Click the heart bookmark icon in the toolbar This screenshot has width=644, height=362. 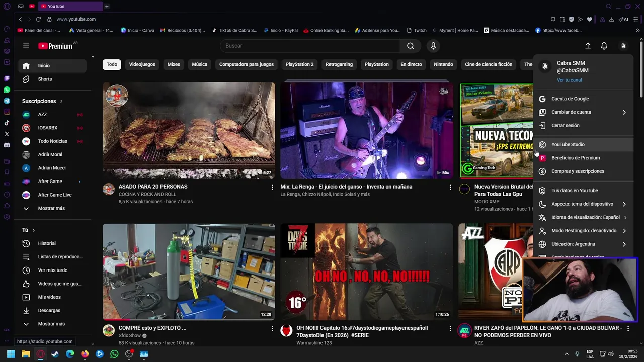[589, 19]
